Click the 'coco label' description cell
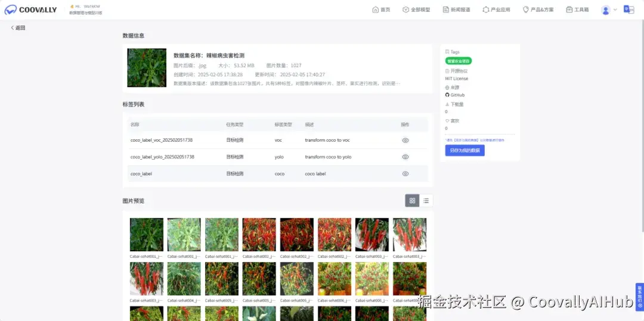This screenshot has height=321, width=644. coord(315,174)
